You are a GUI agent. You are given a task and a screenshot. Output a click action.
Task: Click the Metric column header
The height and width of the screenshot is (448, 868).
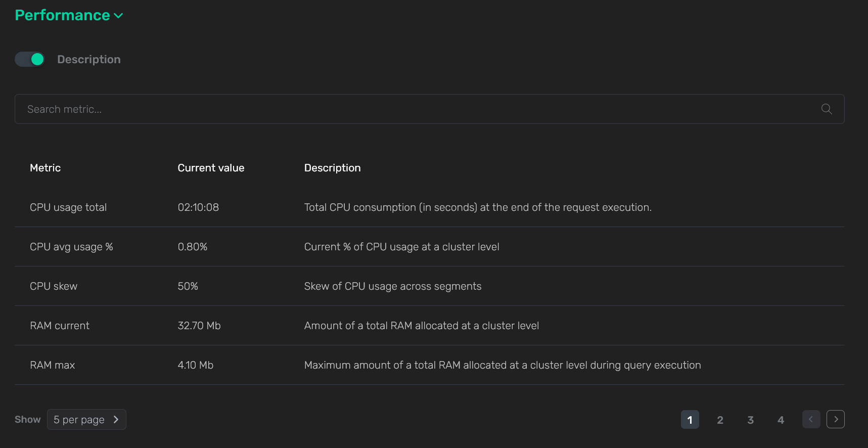pyautogui.click(x=45, y=168)
